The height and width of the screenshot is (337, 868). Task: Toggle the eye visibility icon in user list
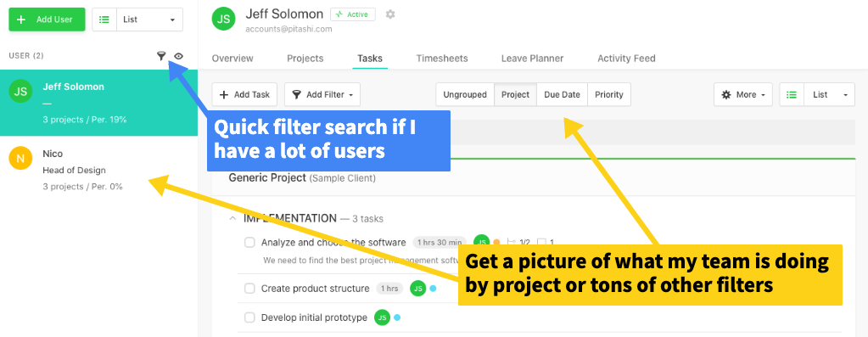pyautogui.click(x=178, y=56)
